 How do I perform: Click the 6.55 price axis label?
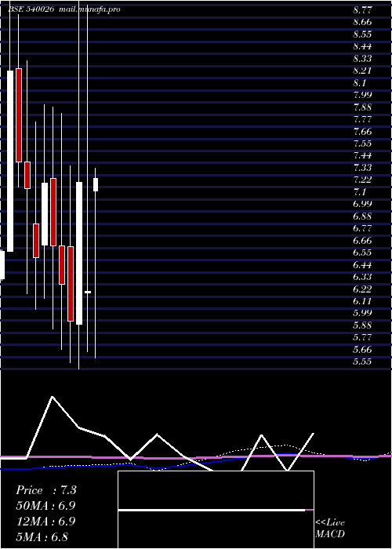coord(362,253)
